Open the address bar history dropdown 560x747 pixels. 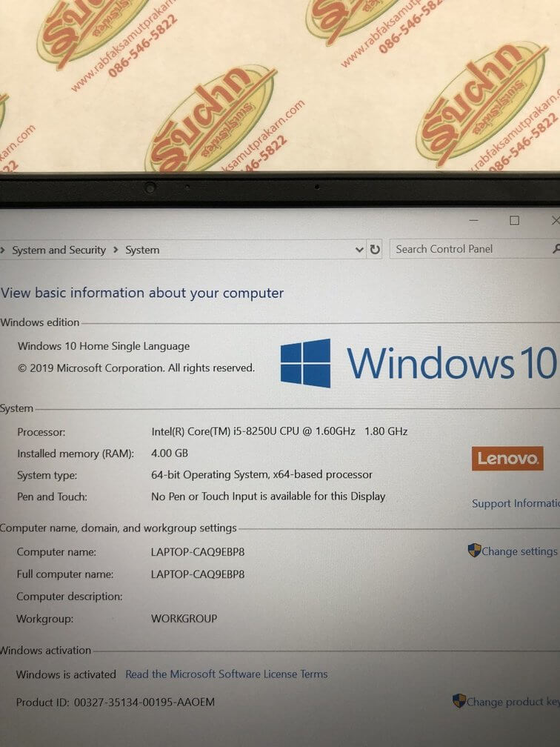tap(359, 250)
